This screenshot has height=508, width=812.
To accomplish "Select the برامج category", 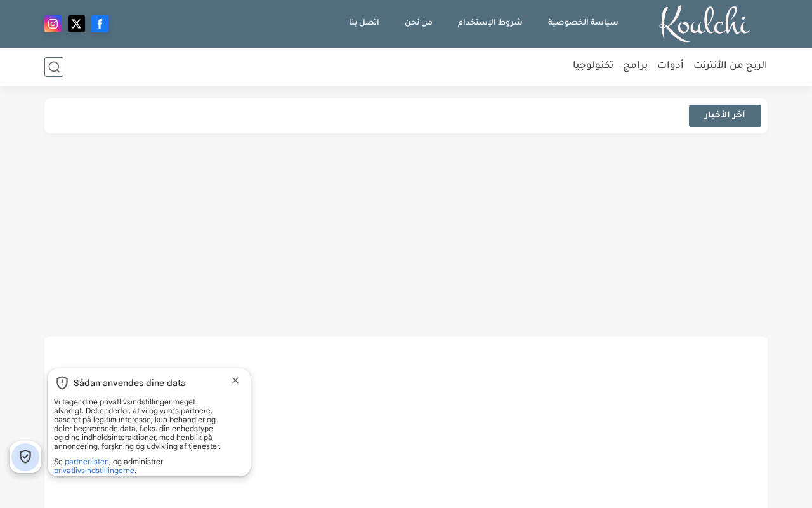I will (635, 65).
